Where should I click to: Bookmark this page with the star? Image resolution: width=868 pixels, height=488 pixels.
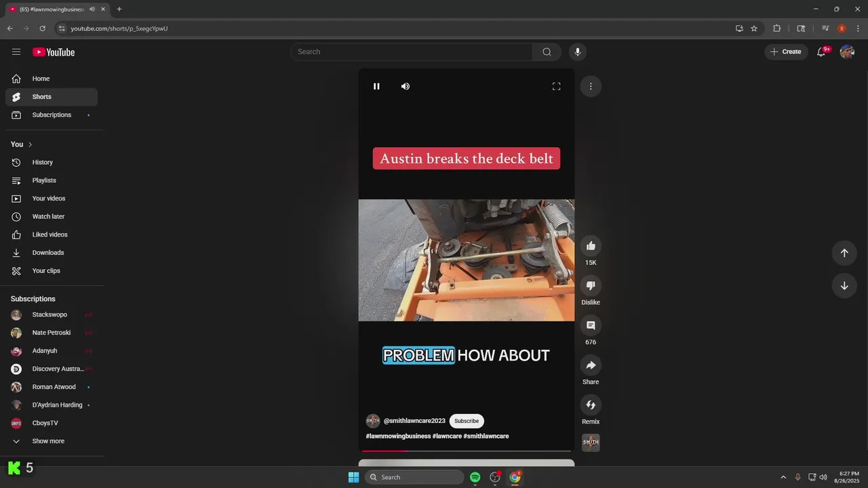[754, 28]
